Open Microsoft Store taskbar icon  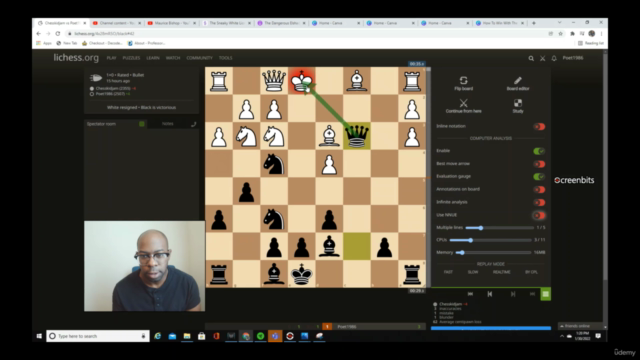202,336
